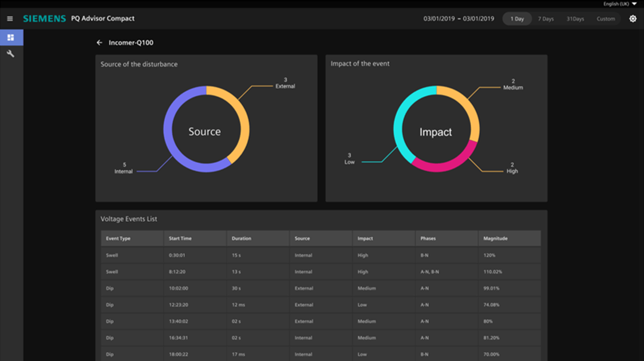Viewport: 644px width, 361px height.
Task: Switch to the 7 Days range
Action: [546, 19]
